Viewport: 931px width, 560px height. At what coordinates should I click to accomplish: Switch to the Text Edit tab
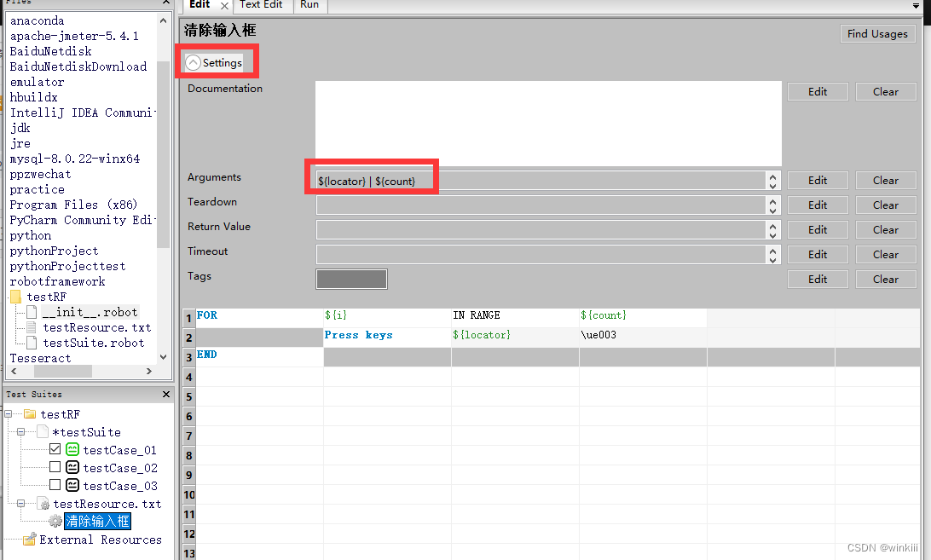pos(261,5)
